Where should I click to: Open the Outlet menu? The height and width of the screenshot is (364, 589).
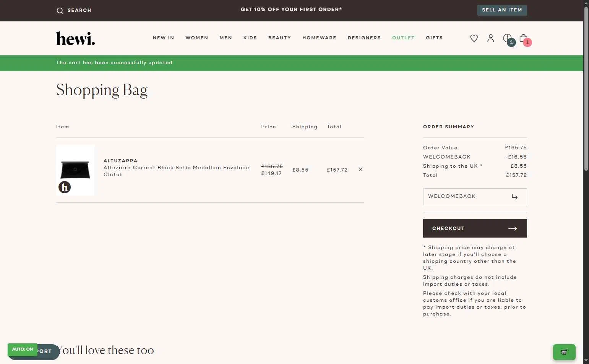[x=403, y=38]
